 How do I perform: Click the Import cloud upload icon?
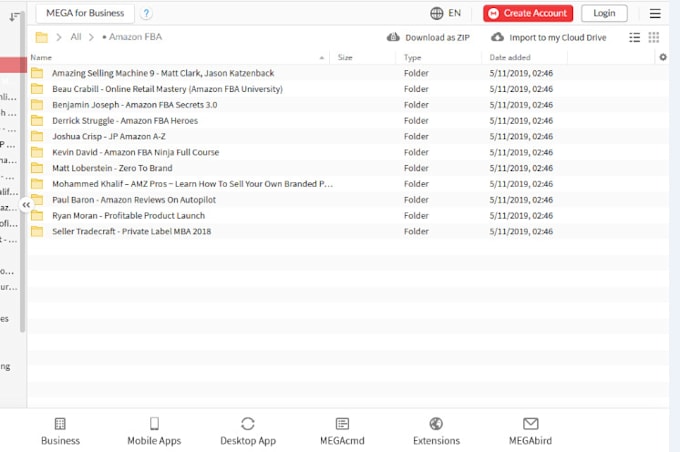coord(497,37)
